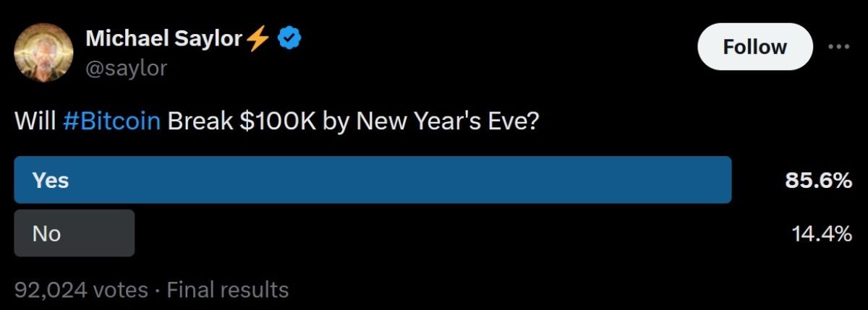This screenshot has width=868, height=310.
Task: Open the #Bitcoin hashtag link
Action: tap(111, 121)
